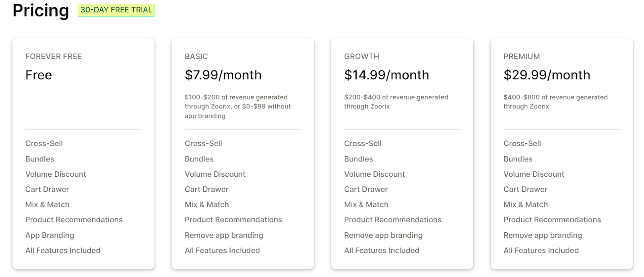Click the $14.99/month Growth price

(x=386, y=75)
